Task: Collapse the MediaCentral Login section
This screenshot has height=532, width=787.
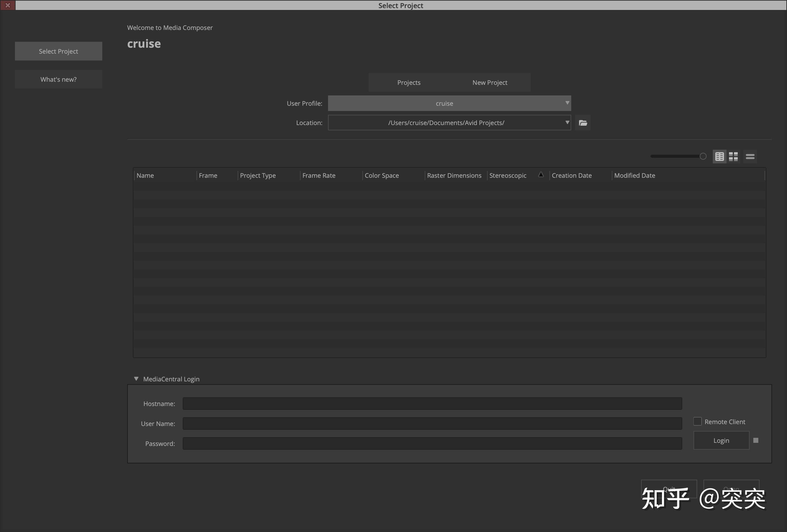Action: [x=136, y=378]
